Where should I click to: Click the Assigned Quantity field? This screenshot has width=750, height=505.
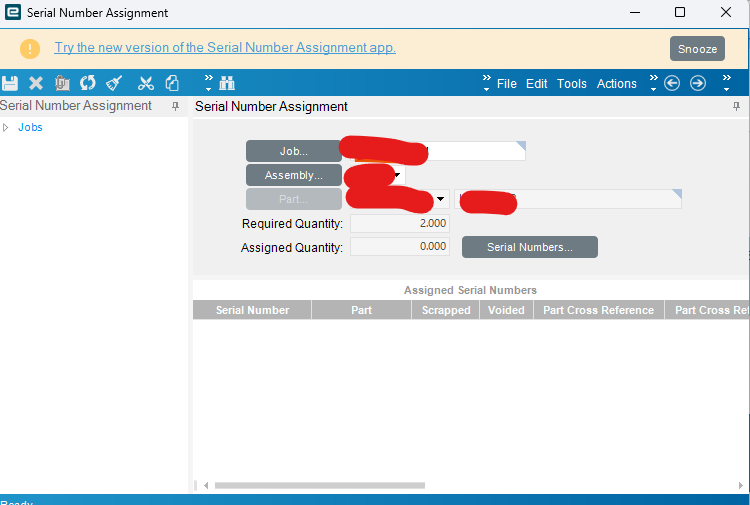pyautogui.click(x=400, y=247)
